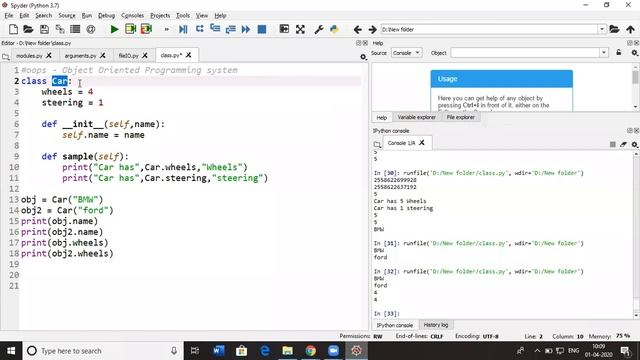
Task: Start debugging with the debug file icon
Action: click(183, 29)
